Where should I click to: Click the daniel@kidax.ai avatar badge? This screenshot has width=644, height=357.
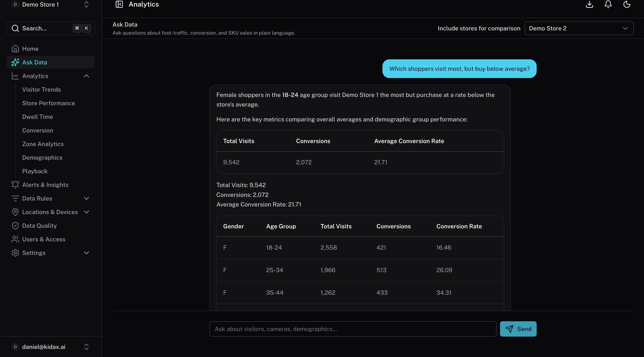(x=15, y=347)
